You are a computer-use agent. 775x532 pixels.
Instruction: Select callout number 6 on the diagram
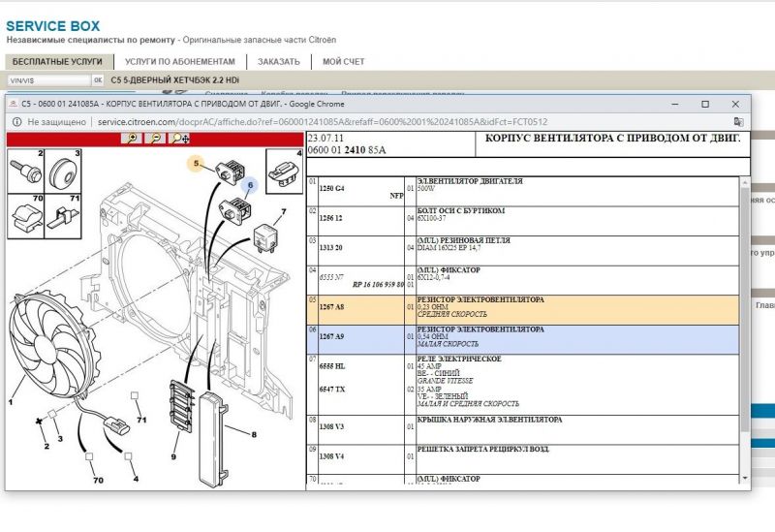tap(249, 184)
